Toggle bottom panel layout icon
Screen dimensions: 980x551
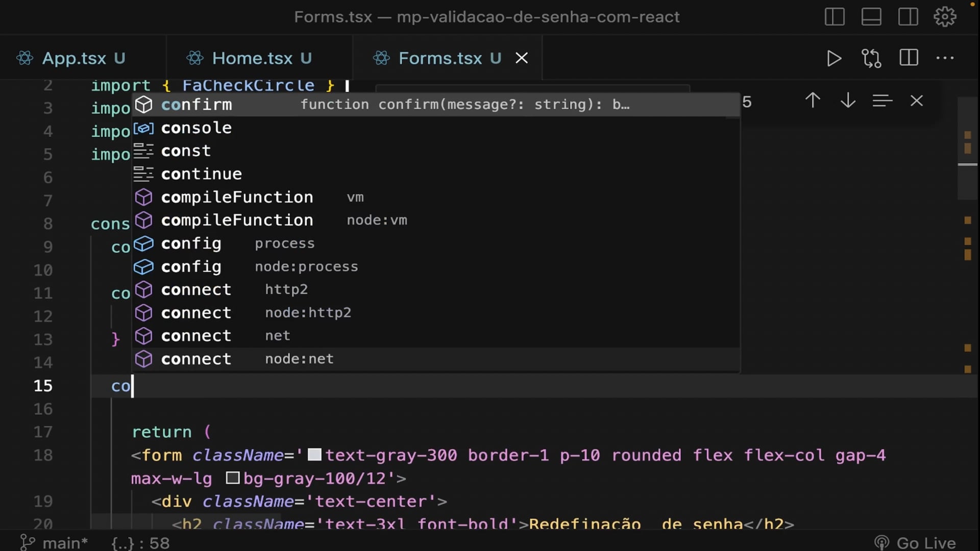click(871, 17)
